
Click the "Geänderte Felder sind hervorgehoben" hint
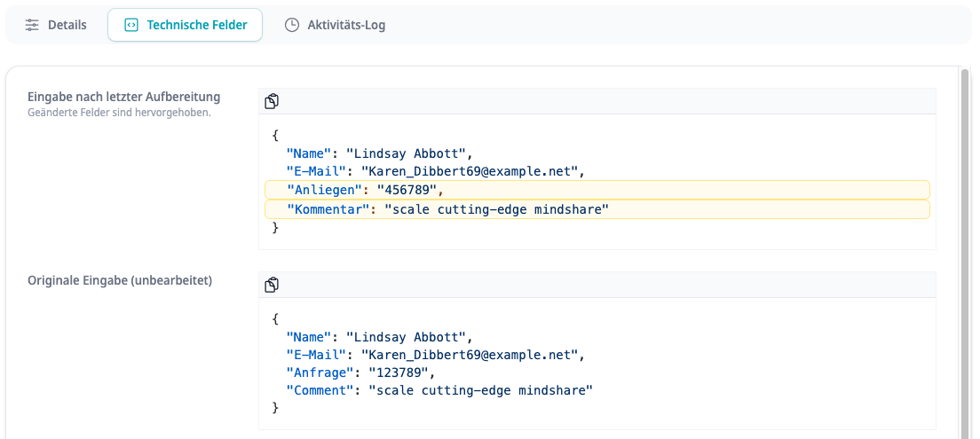119,113
